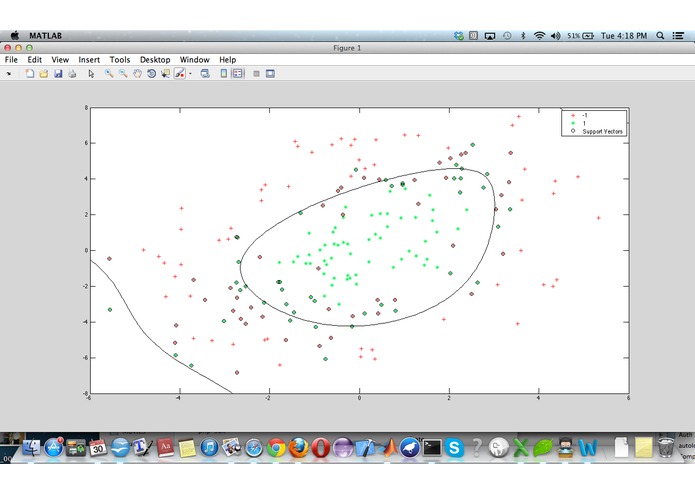
Task: Open the View menu
Action: click(x=60, y=59)
